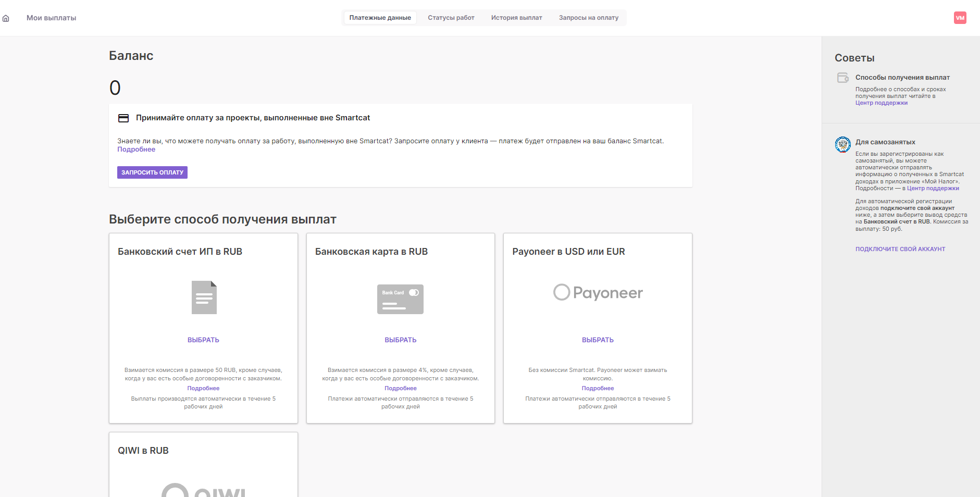The width and height of the screenshot is (980, 497).
Task: Click the Баланс heading
Action: tap(131, 56)
